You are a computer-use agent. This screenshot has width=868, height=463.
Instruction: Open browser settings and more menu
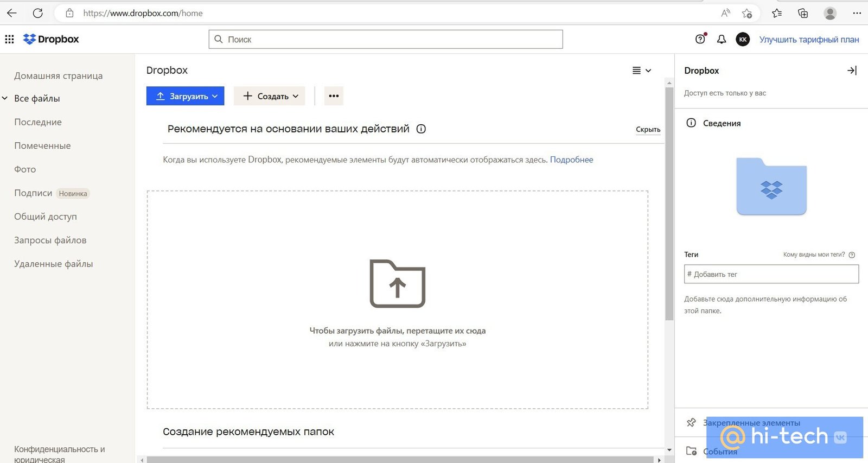click(x=857, y=13)
